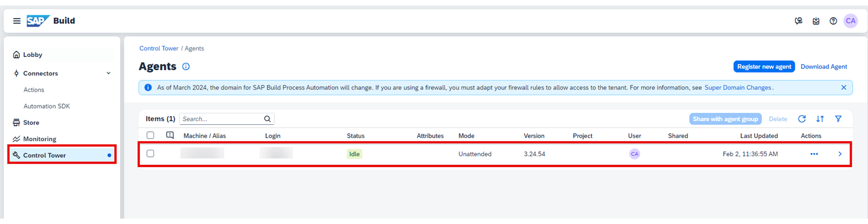Open the three-dot actions menu for agent
Screen dimensions: 868x224
[814, 154]
